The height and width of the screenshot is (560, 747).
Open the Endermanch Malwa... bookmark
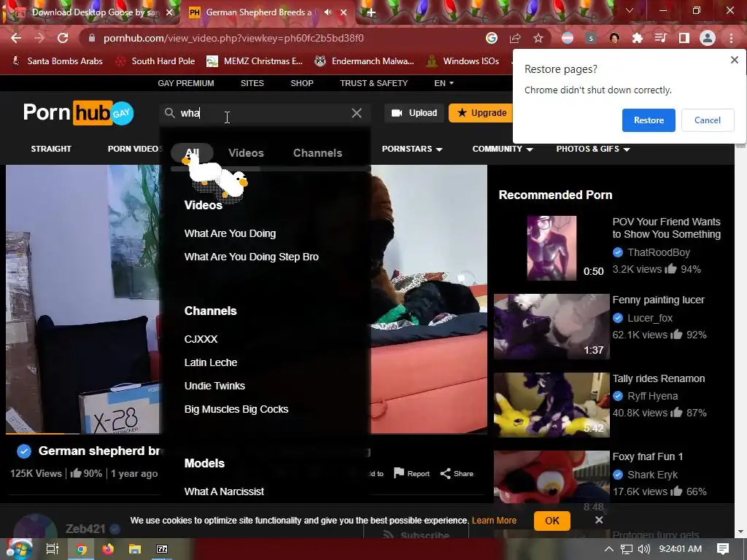(364, 61)
